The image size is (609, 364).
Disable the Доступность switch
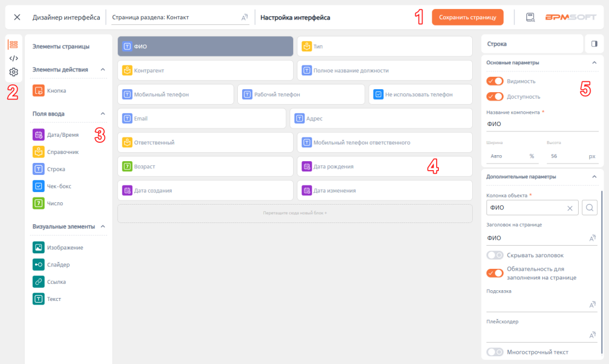coord(495,96)
